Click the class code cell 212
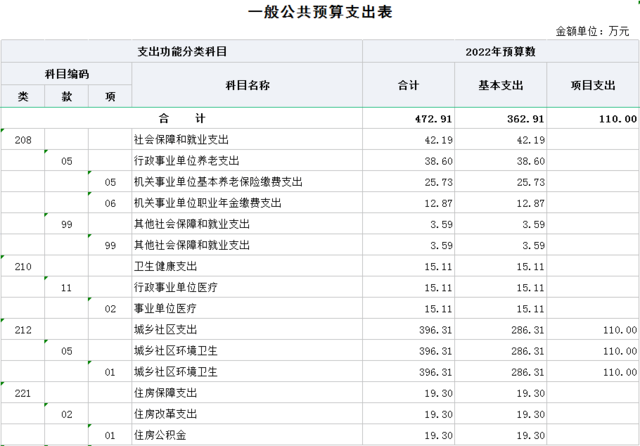Screen dimensions: 640x446 23,330
